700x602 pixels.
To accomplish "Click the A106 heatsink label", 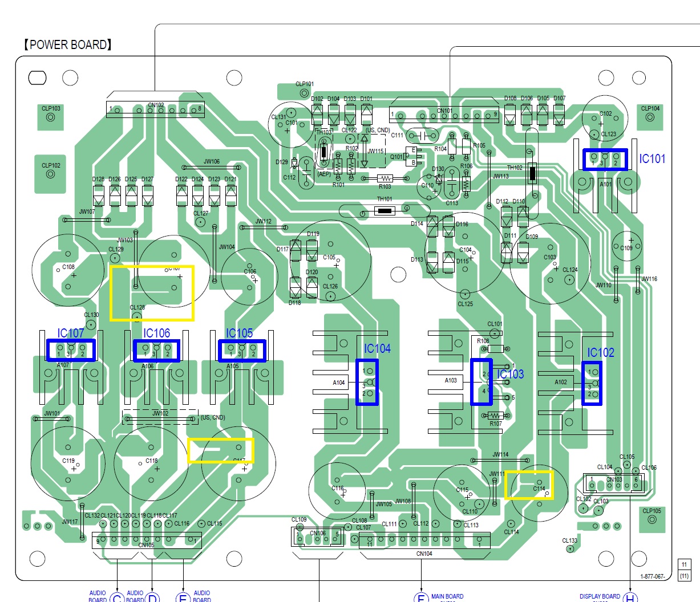I will (148, 366).
